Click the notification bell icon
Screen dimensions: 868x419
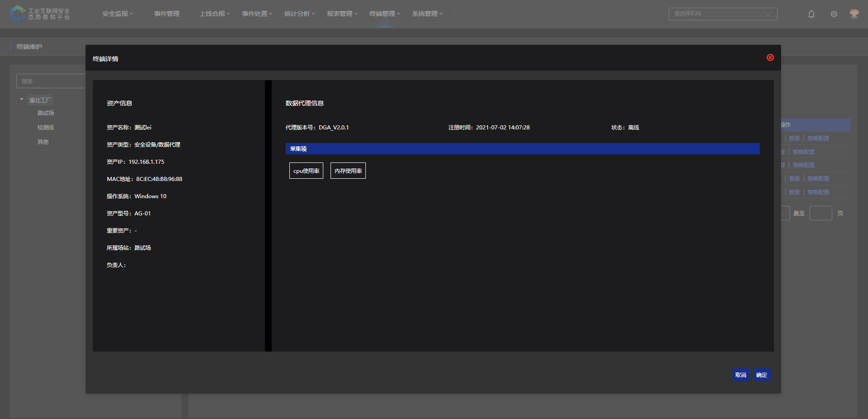point(811,14)
